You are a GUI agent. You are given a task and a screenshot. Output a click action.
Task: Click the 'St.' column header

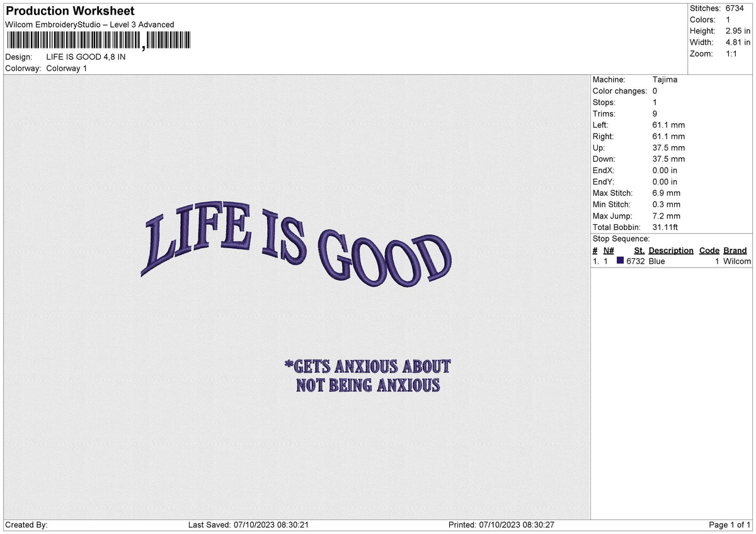pos(639,250)
